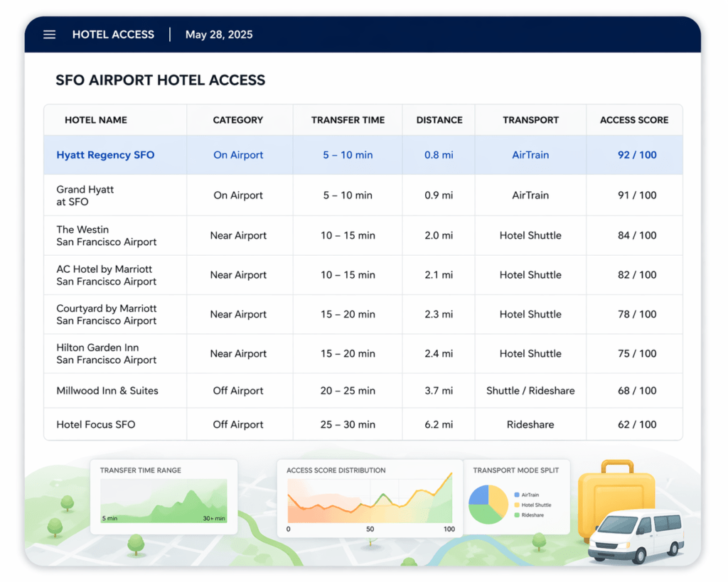
Task: Click the Hotel Shuttle legend swatch
Action: click(516, 505)
